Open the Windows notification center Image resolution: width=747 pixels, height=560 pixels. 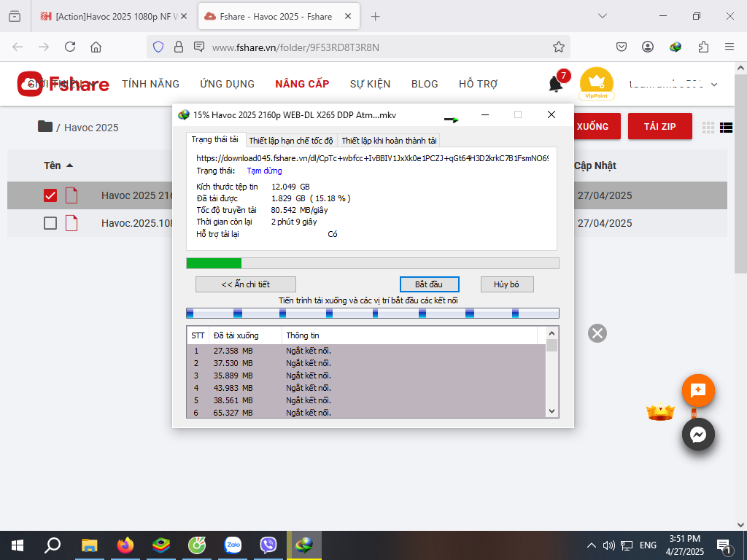coord(724,545)
